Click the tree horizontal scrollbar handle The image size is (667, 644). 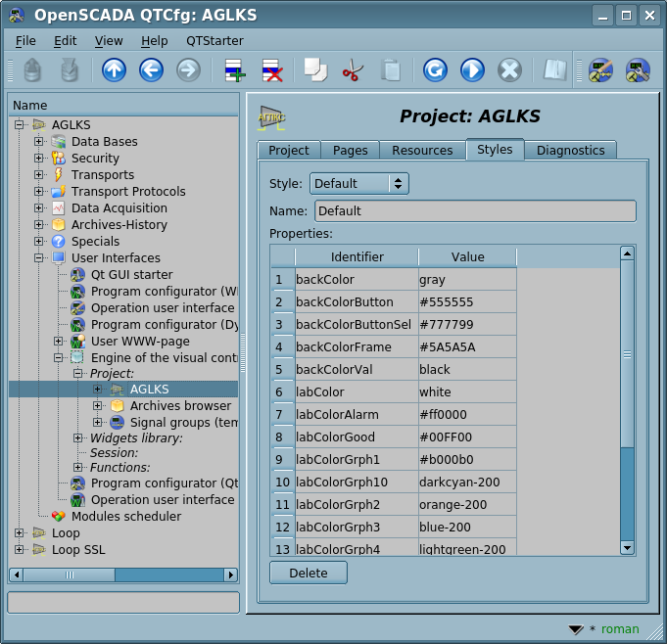[69, 575]
